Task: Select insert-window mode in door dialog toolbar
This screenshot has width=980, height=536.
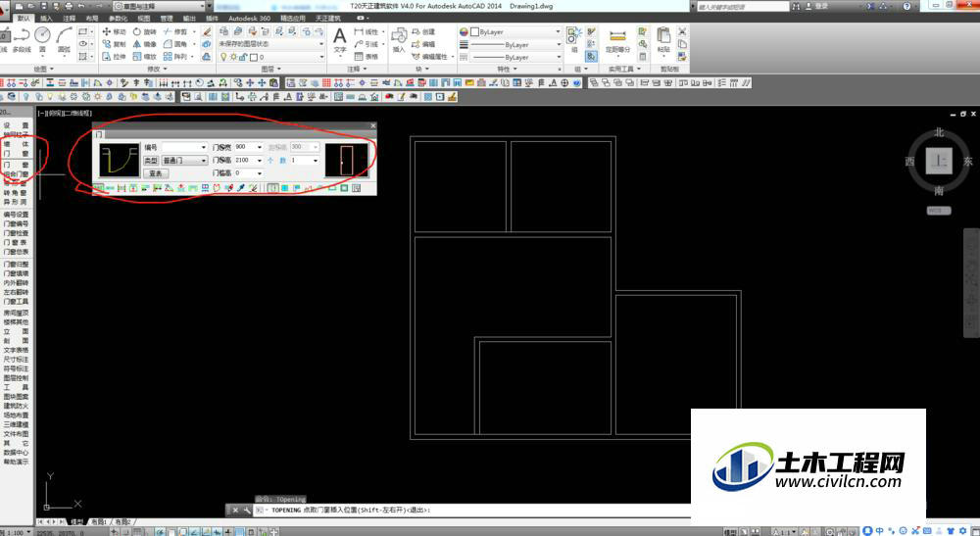Action: [x=285, y=187]
